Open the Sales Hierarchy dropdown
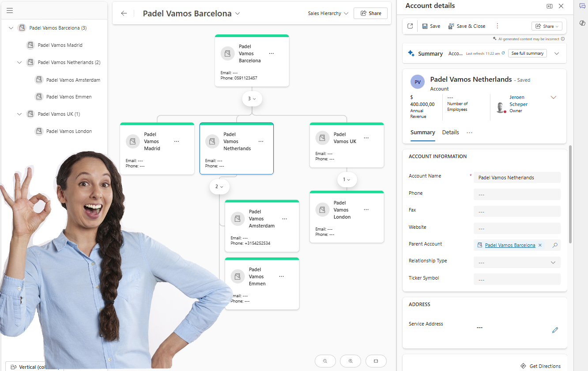The height and width of the screenshot is (371, 588). pyautogui.click(x=328, y=13)
